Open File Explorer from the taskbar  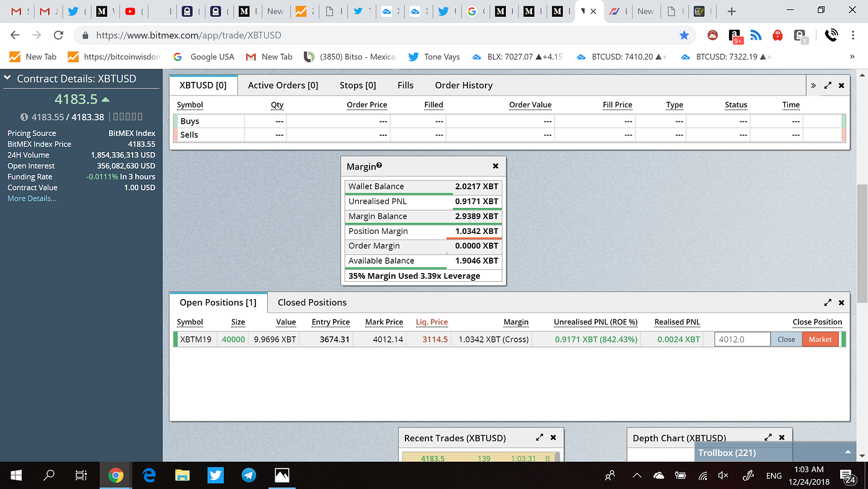[182, 475]
